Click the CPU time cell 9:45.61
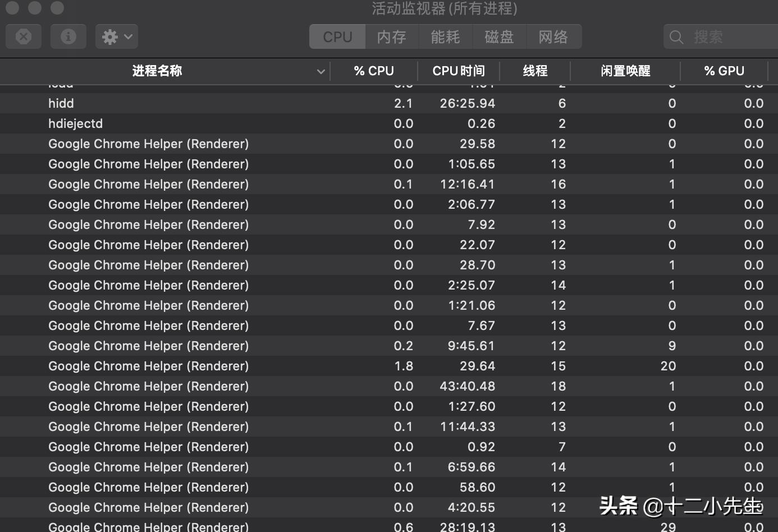 pos(472,346)
